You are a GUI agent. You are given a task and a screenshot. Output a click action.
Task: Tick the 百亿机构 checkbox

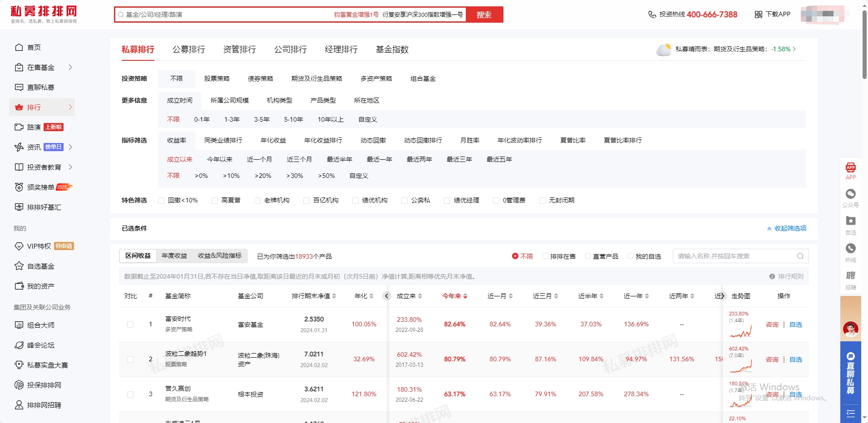pos(306,201)
